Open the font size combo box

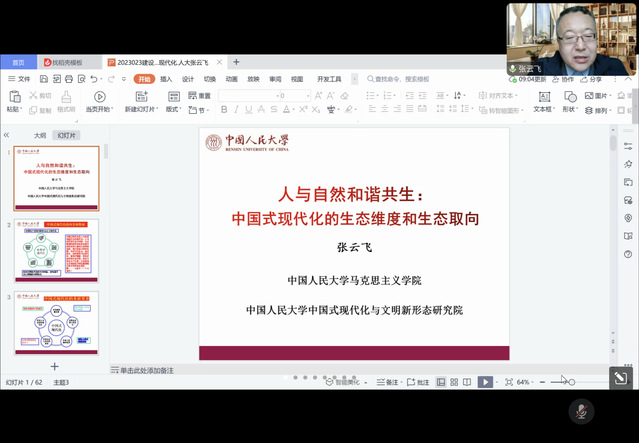pos(295,96)
